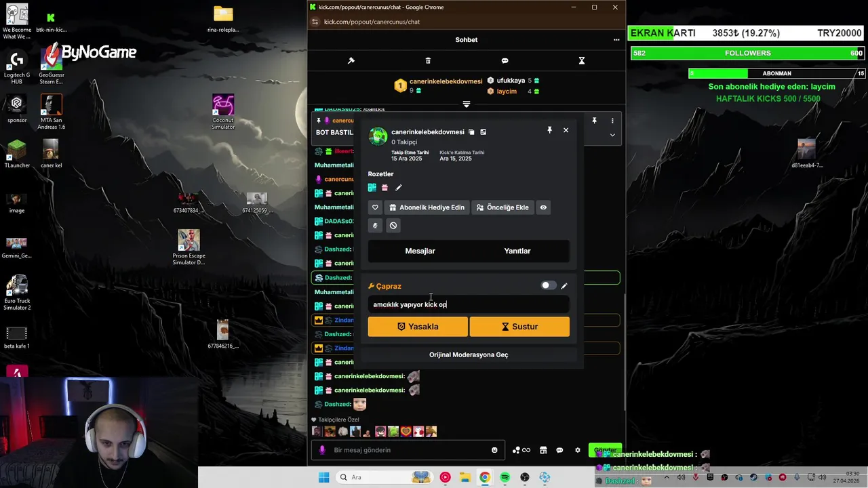Click the chat window vertical scrollbar
The height and width of the screenshot is (488, 868).
[x=624, y=352]
